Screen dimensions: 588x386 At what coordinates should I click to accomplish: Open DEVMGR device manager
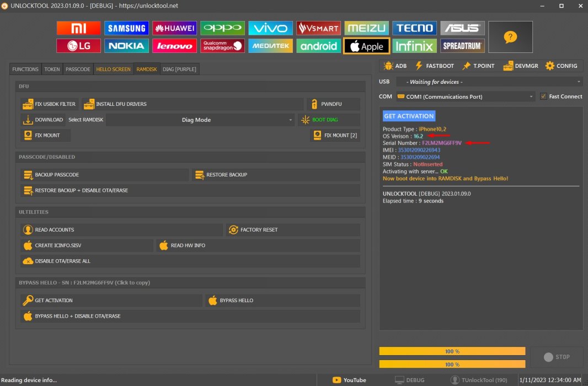[521, 66]
